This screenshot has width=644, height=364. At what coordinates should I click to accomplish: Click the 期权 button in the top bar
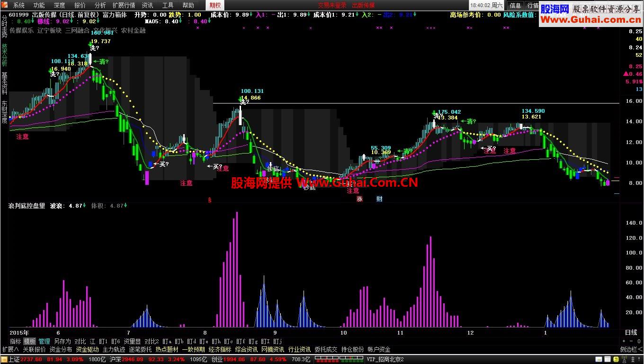click(215, 5)
